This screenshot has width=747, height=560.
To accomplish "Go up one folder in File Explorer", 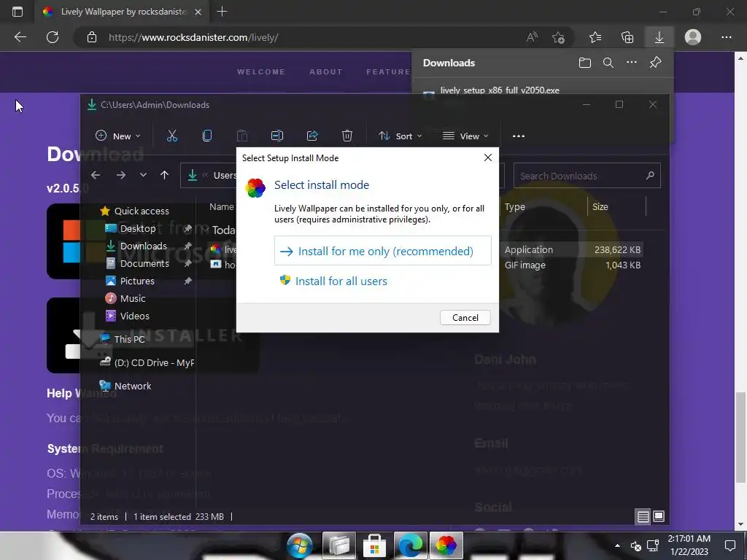I will tap(164, 175).
